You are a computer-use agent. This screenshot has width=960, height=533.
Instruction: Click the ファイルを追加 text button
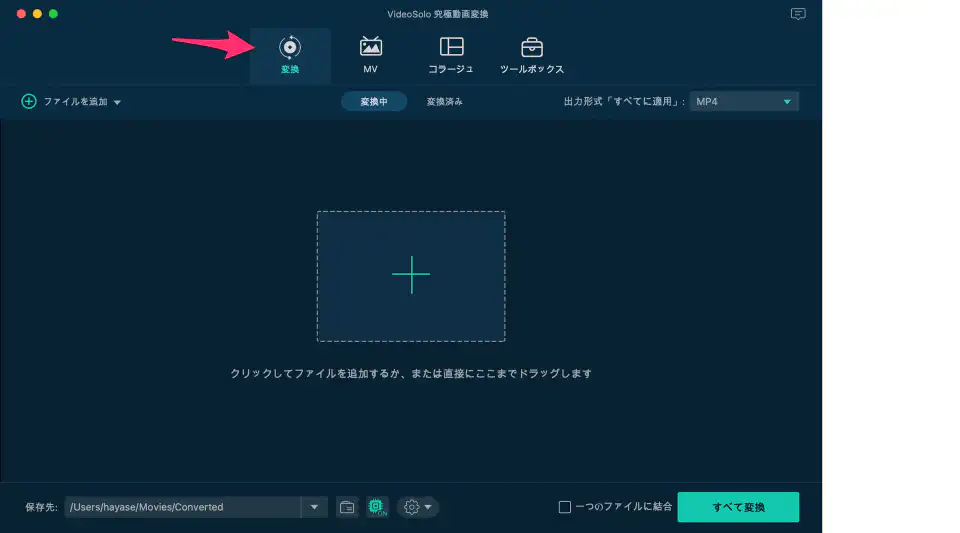click(x=75, y=101)
